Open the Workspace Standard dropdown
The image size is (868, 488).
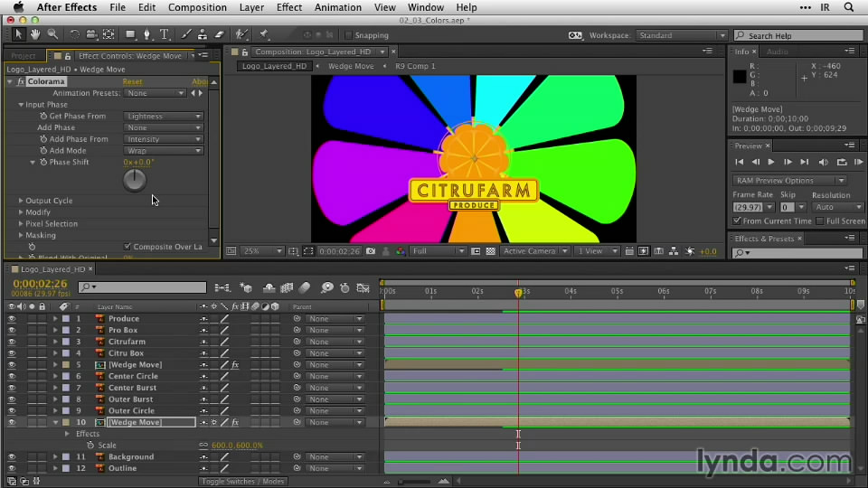click(x=681, y=35)
